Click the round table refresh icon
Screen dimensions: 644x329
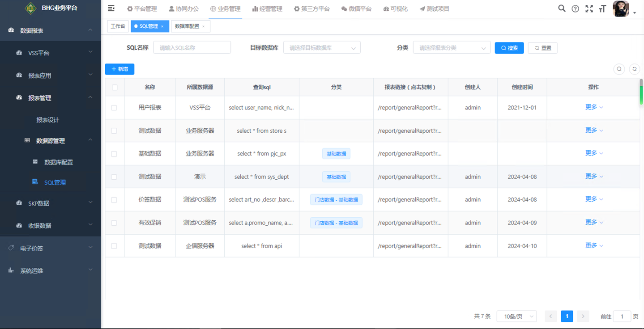click(x=634, y=69)
